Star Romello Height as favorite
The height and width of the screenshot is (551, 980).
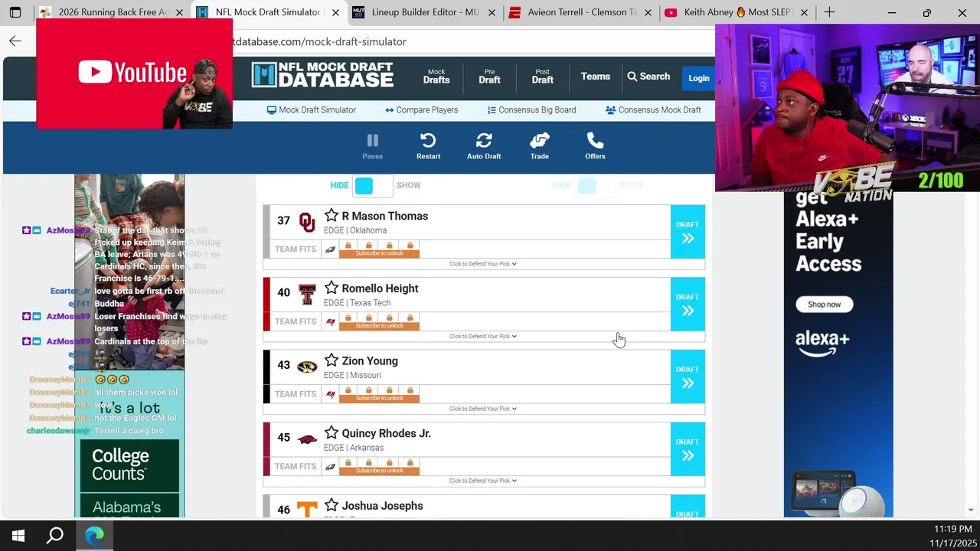pos(331,288)
